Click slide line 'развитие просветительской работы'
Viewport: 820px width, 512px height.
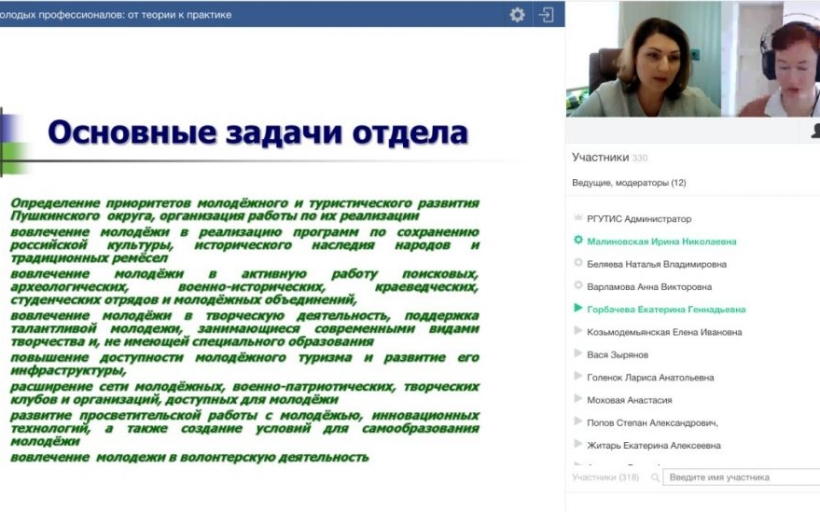pyautogui.click(x=245, y=428)
